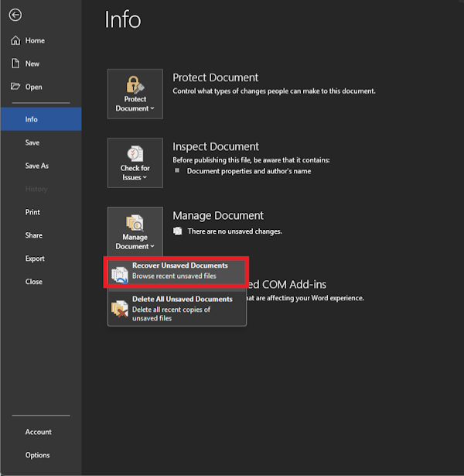Expand the Protect Document dropdown button
The width and height of the screenshot is (464, 476).
135,94
